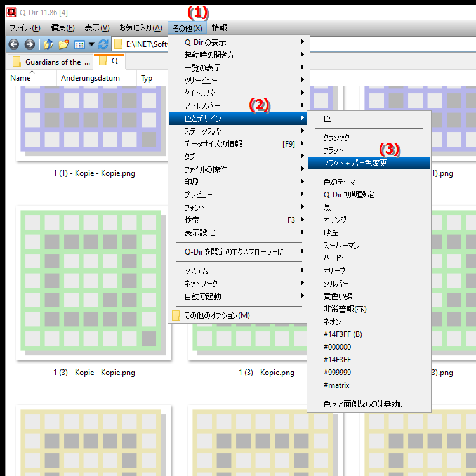This screenshot has height=476, width=476.
Task: Select オリーブ color theme
Action: pos(369,271)
